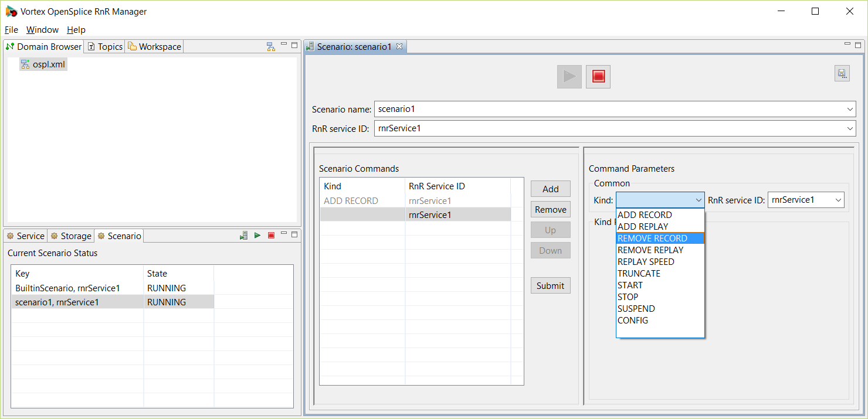Pick TRUNCATE in the Kind list
The image size is (868, 419).
[x=660, y=273]
